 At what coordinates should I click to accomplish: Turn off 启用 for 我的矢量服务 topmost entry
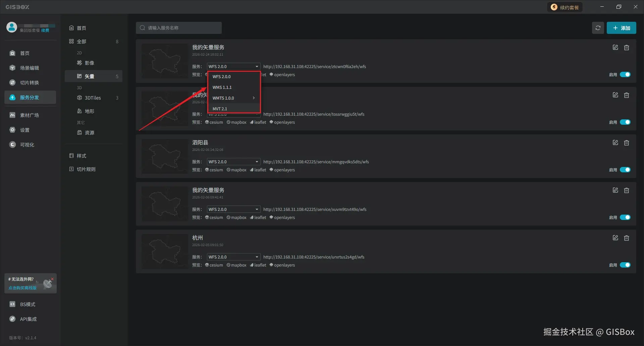pyautogui.click(x=625, y=74)
